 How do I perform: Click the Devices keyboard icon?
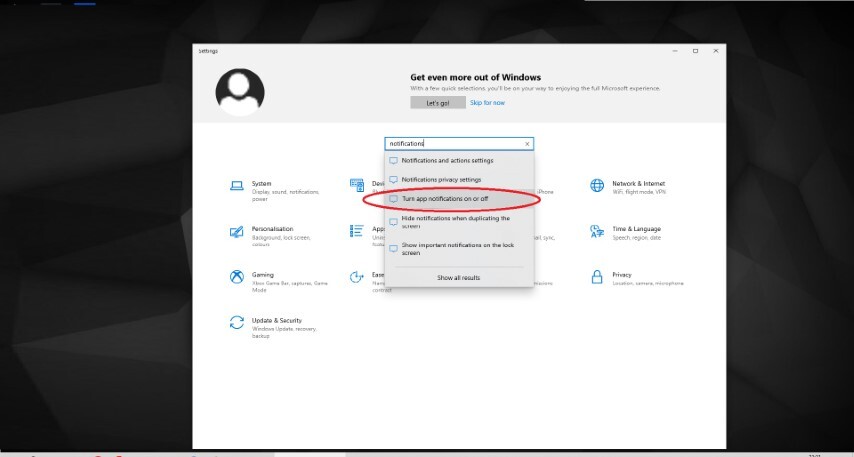[x=357, y=186]
